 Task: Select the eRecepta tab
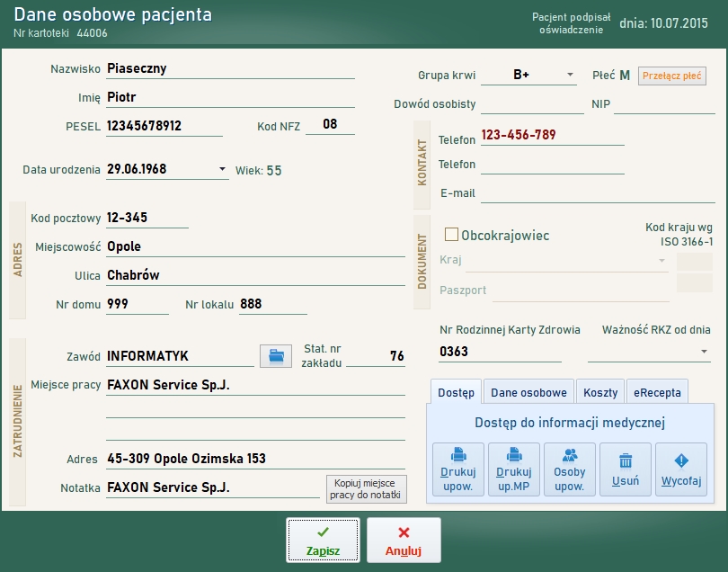[658, 392]
